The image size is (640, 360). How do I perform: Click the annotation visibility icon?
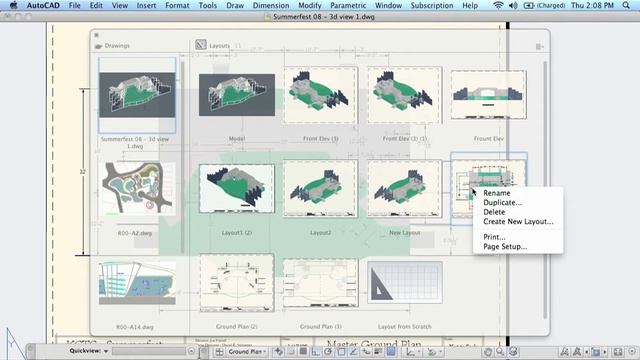(577, 351)
